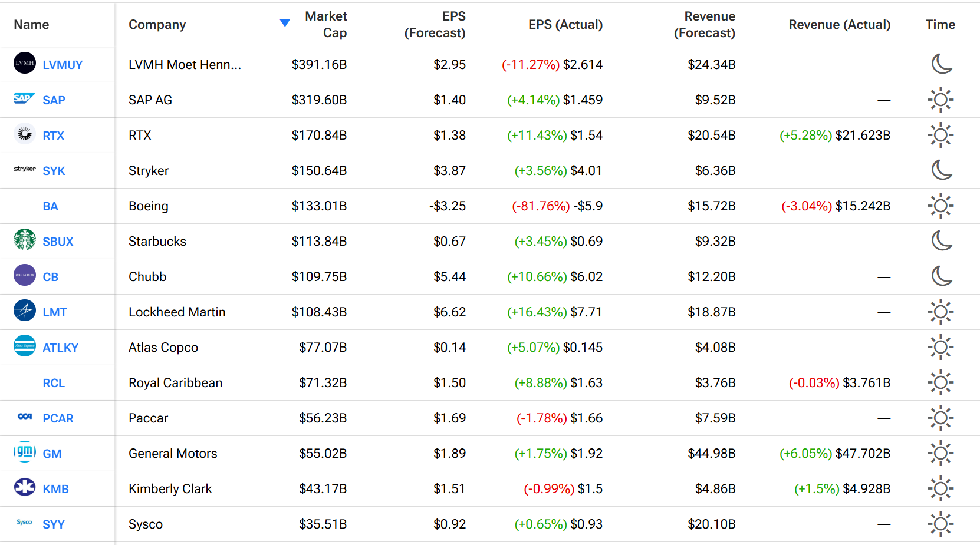Click the sun icon for Sysco

pos(940,524)
